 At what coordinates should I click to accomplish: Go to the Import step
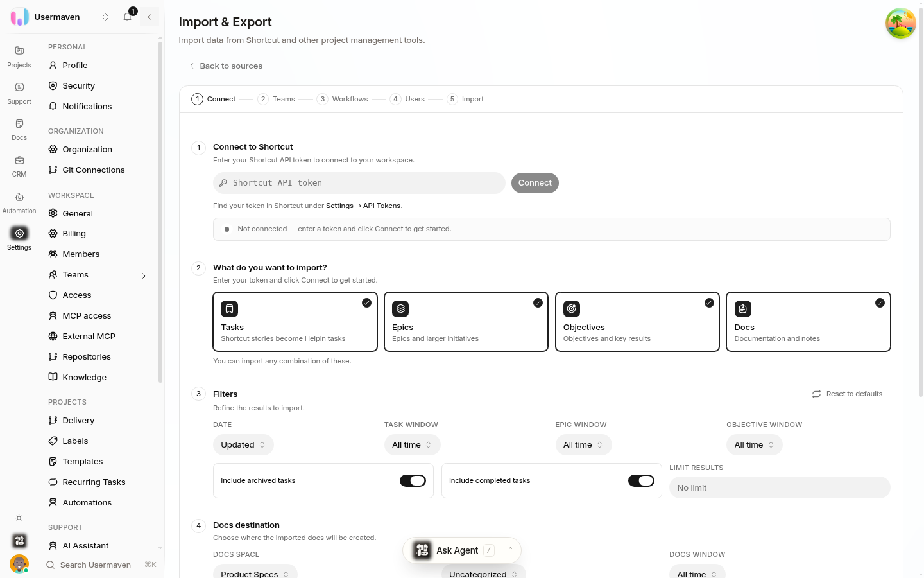tap(465, 99)
